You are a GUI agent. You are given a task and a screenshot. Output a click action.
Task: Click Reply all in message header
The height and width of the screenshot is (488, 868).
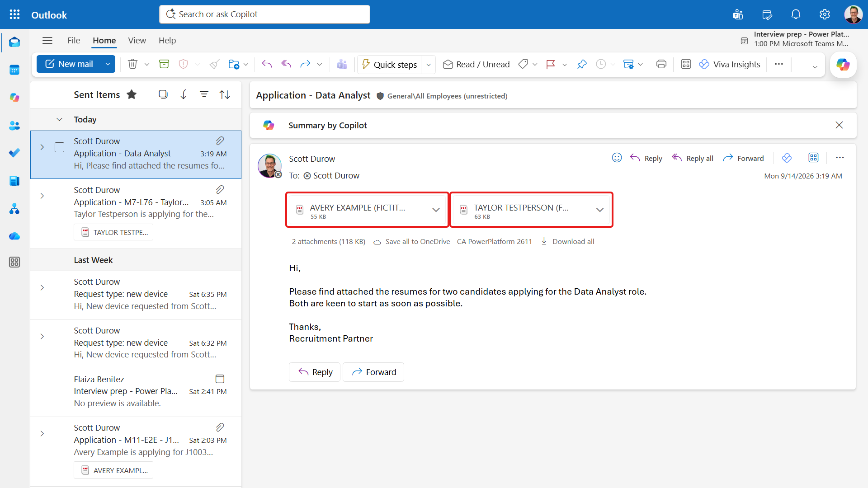(693, 158)
